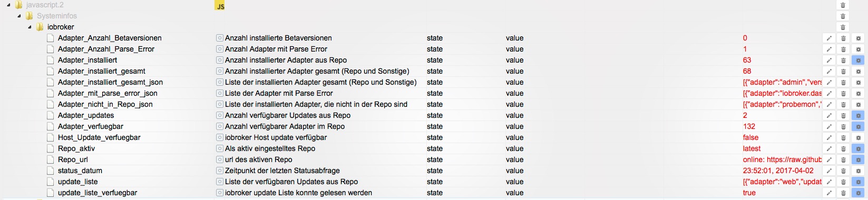Click the value 132 for Adapter_verfuegbar
The width and height of the screenshot is (868, 200).
point(749,126)
